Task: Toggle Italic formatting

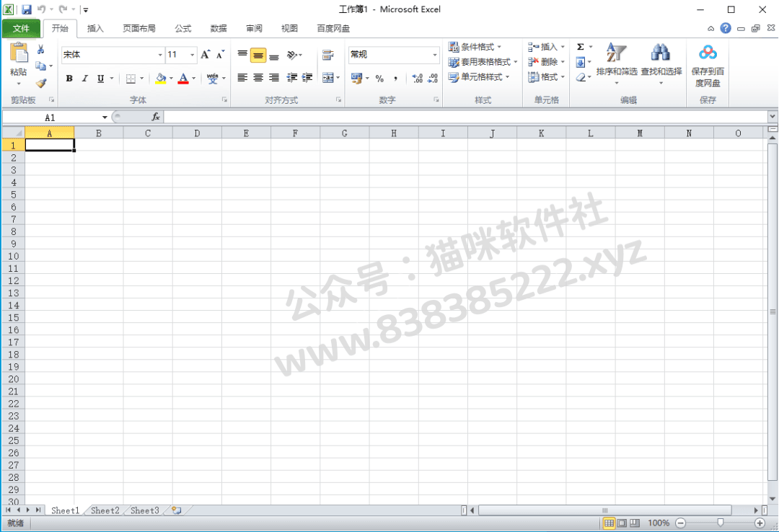Action: pos(85,79)
